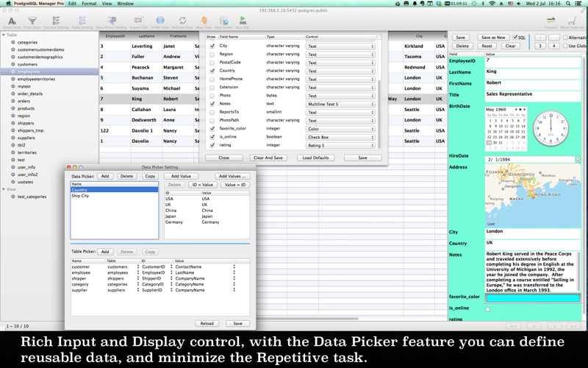Click Load Defaults in the column settings

[315, 158]
